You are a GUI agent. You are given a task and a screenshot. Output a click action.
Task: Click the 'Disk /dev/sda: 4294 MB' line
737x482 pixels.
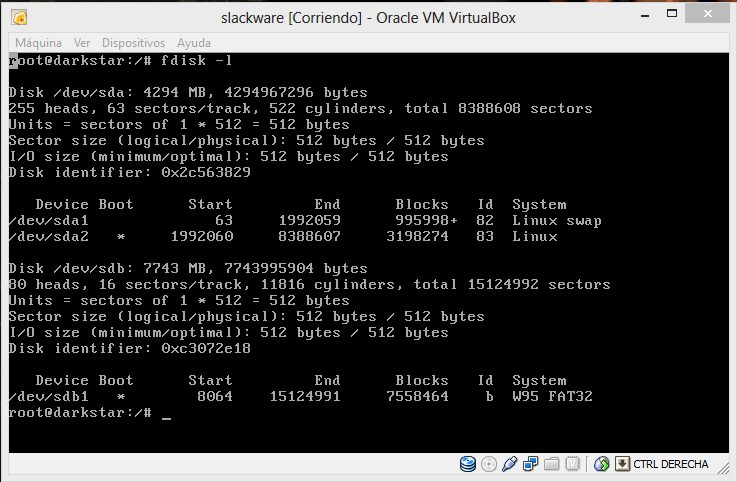(x=188, y=93)
